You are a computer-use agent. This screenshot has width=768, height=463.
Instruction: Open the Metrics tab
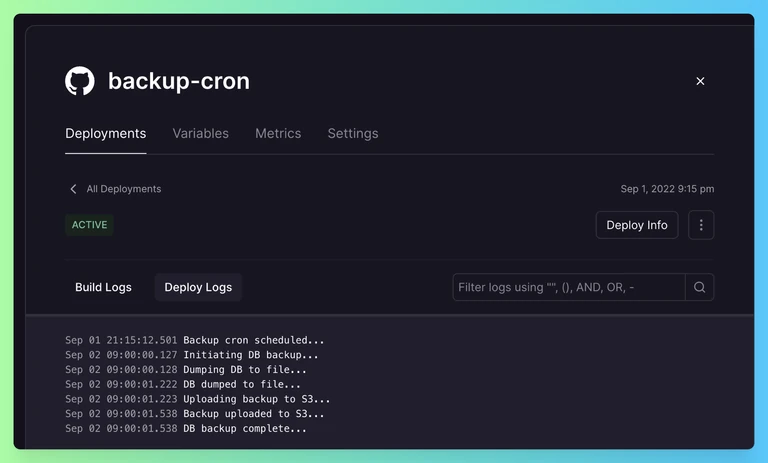pos(278,133)
